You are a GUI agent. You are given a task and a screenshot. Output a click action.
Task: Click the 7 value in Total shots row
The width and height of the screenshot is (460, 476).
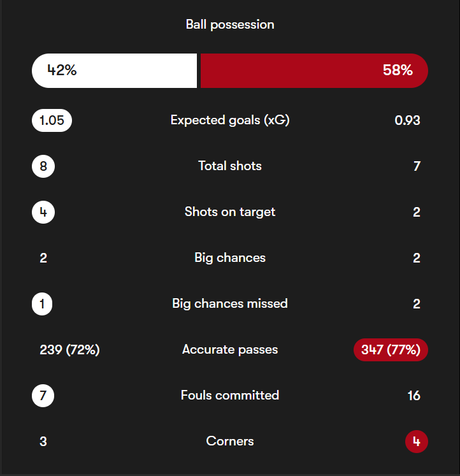click(417, 166)
